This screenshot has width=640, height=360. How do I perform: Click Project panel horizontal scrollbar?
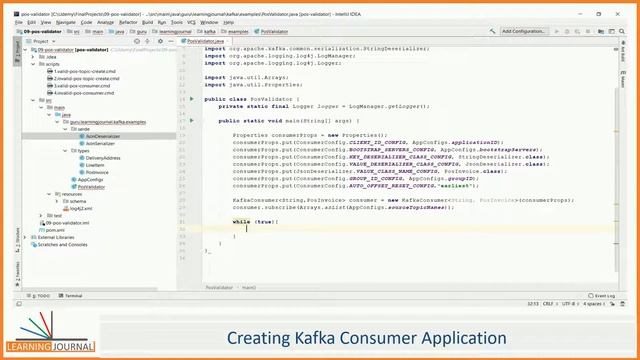(x=90, y=289)
